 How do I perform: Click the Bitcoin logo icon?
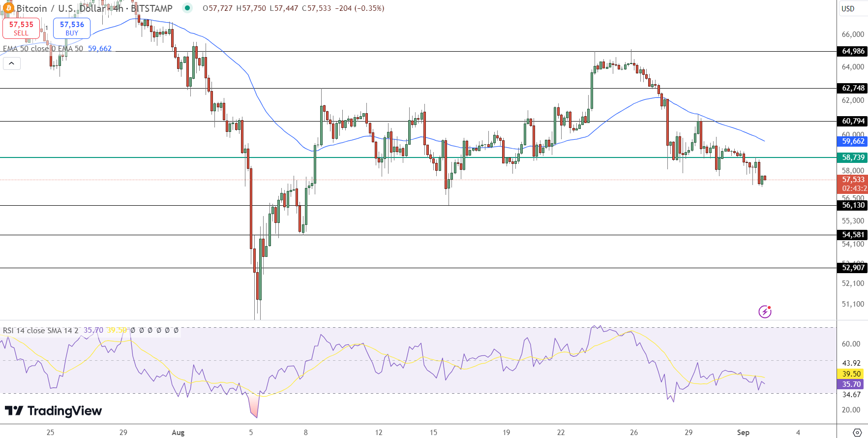click(8, 8)
